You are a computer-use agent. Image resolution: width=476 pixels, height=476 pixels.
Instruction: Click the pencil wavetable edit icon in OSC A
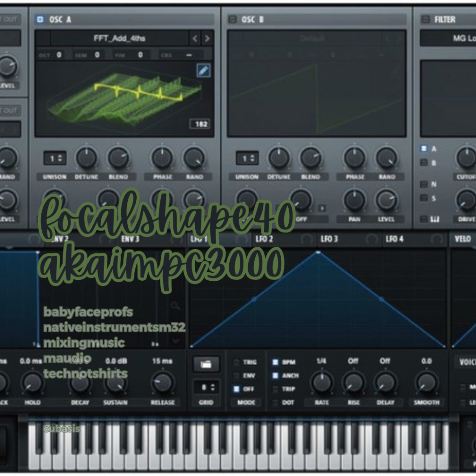(203, 71)
